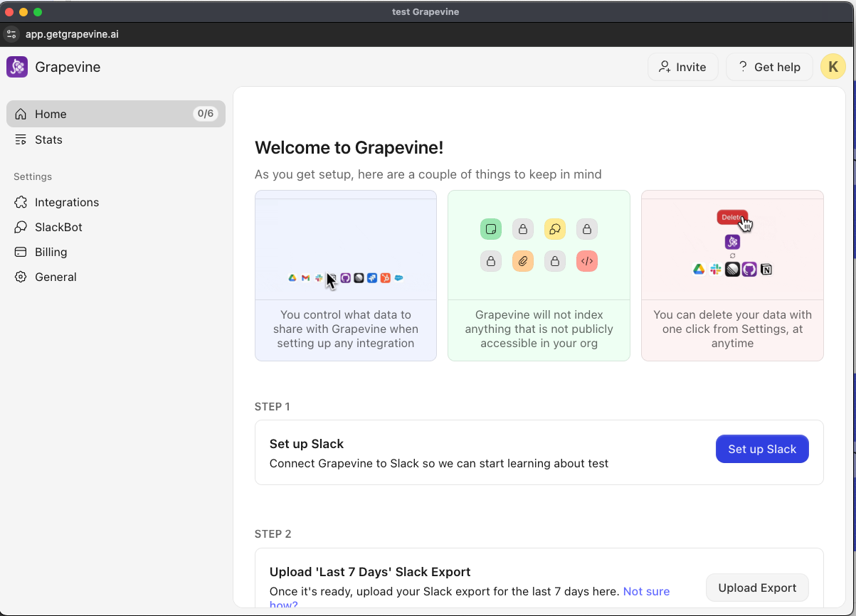Open the 'Not sure how?' link

(x=646, y=591)
